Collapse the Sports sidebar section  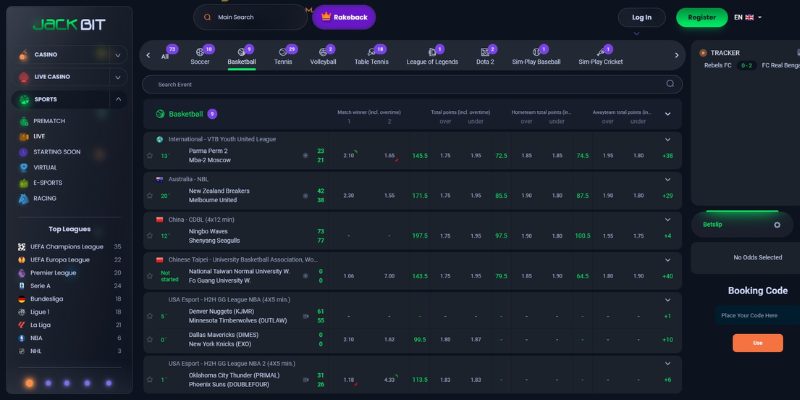(x=118, y=99)
